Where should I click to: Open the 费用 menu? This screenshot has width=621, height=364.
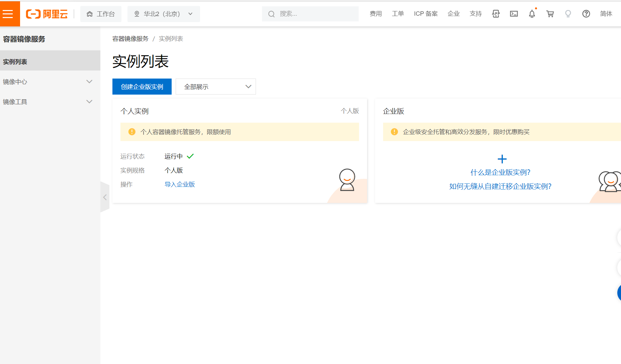376,14
